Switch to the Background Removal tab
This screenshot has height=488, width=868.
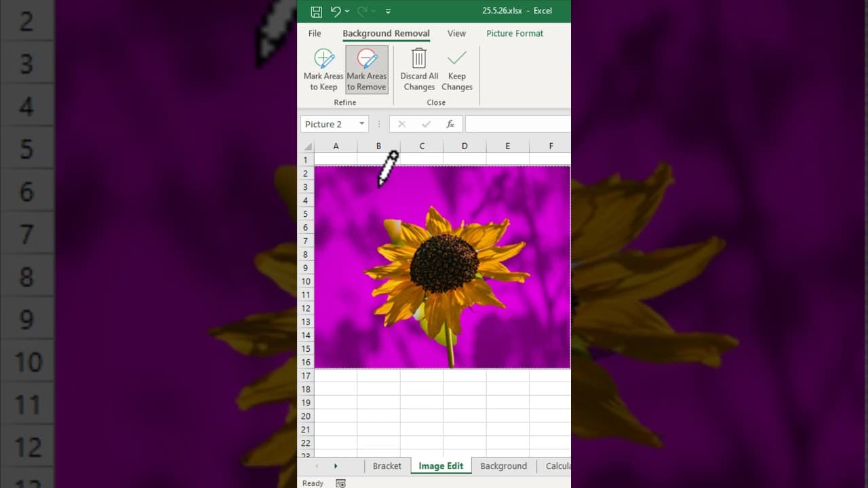click(x=386, y=33)
